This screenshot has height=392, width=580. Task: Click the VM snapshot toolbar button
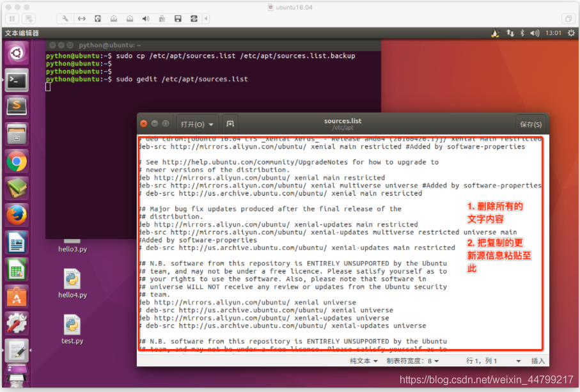tap(29, 19)
